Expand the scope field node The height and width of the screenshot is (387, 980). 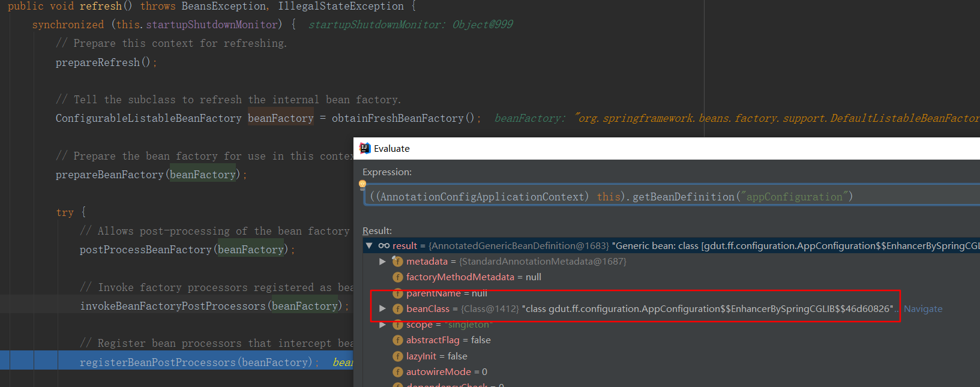[382, 325]
